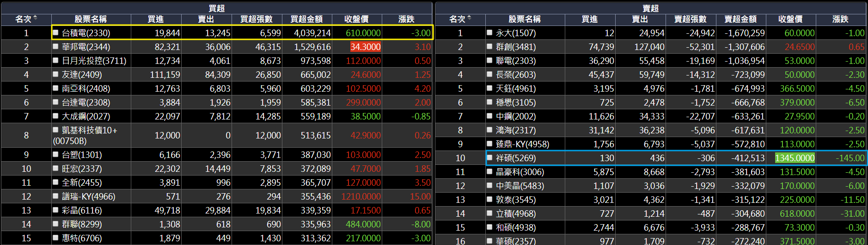Image resolution: width=868 pixels, height=245 pixels.
Task: Click closing price 1210.0000
Action: (x=361, y=196)
